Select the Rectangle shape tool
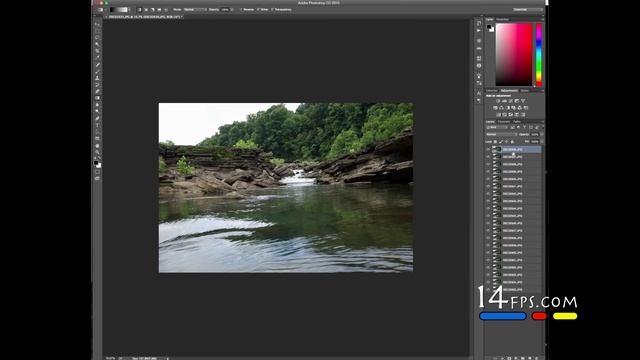The width and height of the screenshot is (640, 360). [97, 138]
